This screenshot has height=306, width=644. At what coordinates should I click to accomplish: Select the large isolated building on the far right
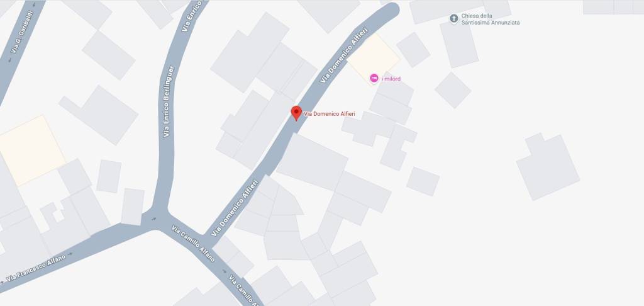(548, 166)
